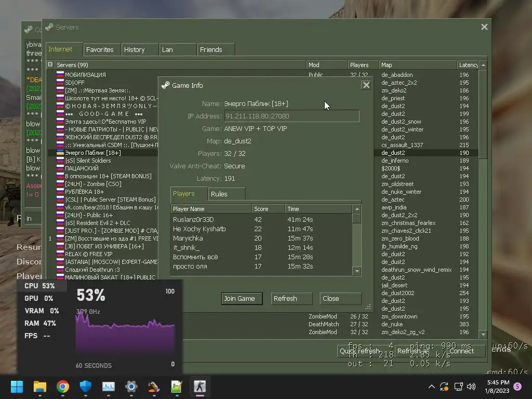Click flag icon of Энерго Паблик server
This screenshot has width=532, height=399.
tap(60, 152)
